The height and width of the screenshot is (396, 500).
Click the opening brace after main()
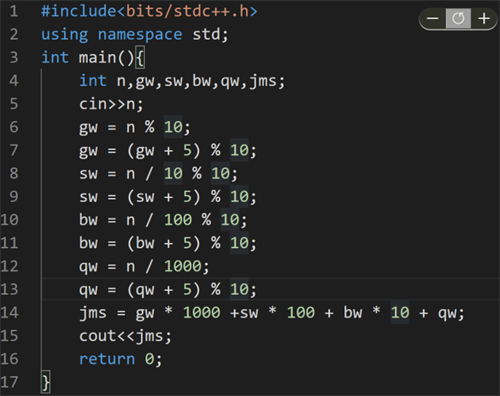140,58
